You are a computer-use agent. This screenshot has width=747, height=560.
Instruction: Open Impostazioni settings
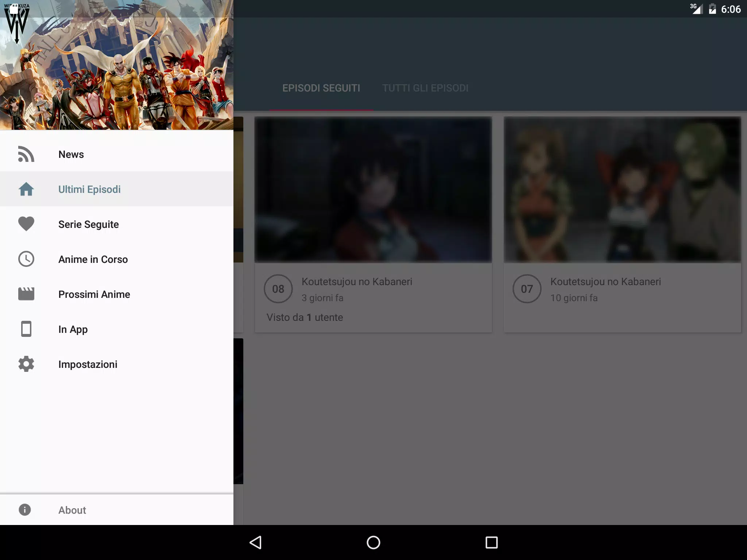(x=117, y=364)
